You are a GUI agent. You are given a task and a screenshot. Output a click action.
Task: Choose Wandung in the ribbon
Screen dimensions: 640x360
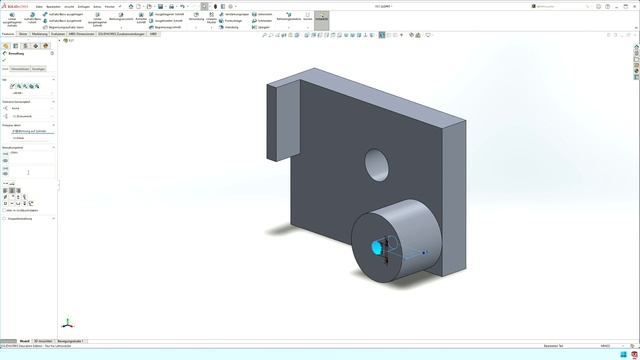coord(229,27)
